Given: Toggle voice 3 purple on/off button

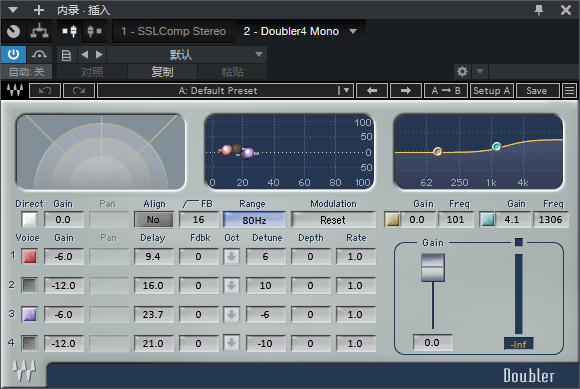Looking at the screenshot, I should pos(30,315).
